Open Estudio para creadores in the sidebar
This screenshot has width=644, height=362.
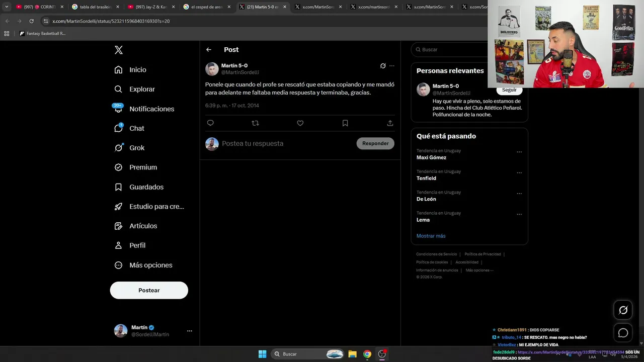(149, 206)
